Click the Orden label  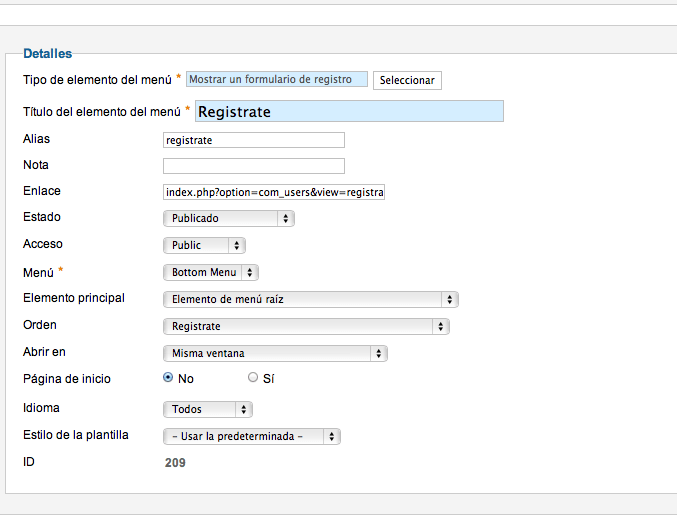tap(40, 325)
